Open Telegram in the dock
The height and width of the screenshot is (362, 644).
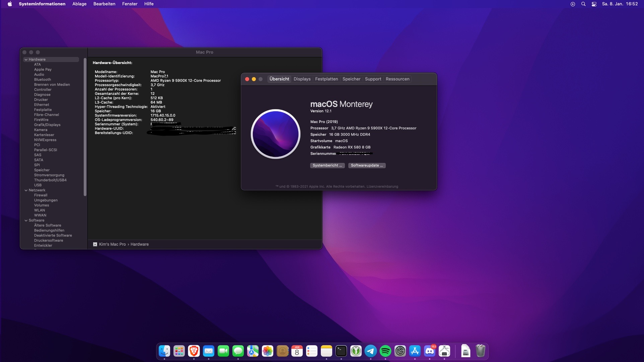pos(371,351)
